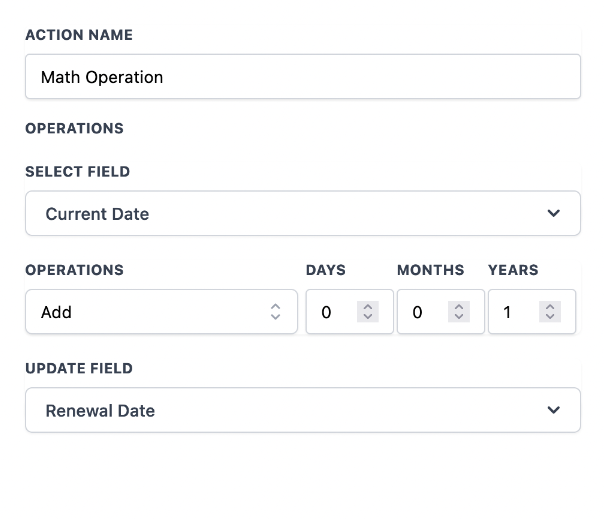This screenshot has height=519, width=604.
Task: Click the chevron arrow beside Current Date
Action: 554,214
